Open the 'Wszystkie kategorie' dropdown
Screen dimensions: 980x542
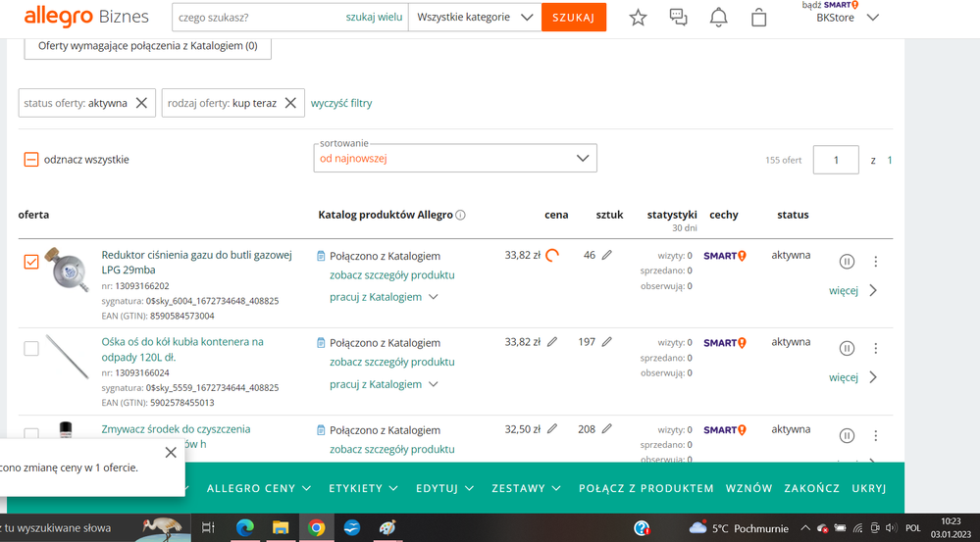475,17
